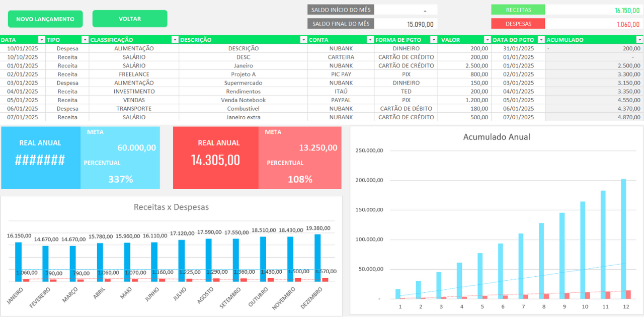
Task: Open the DESCRIÇÃO column filter arrow
Action: pyautogui.click(x=303, y=40)
